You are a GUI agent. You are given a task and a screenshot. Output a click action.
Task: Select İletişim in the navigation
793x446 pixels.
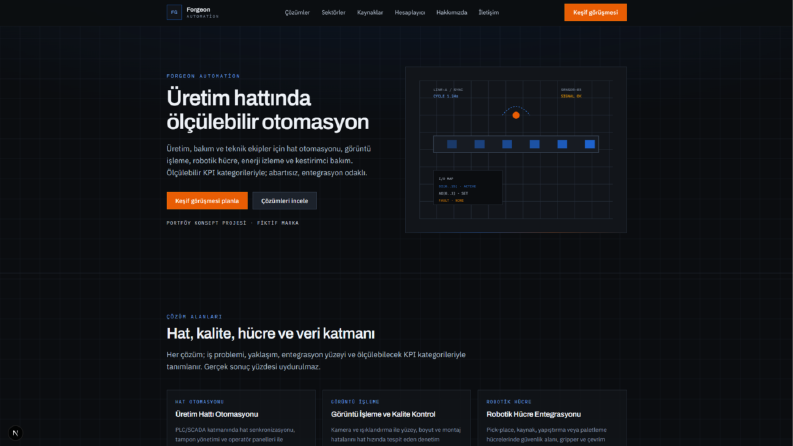tap(489, 13)
